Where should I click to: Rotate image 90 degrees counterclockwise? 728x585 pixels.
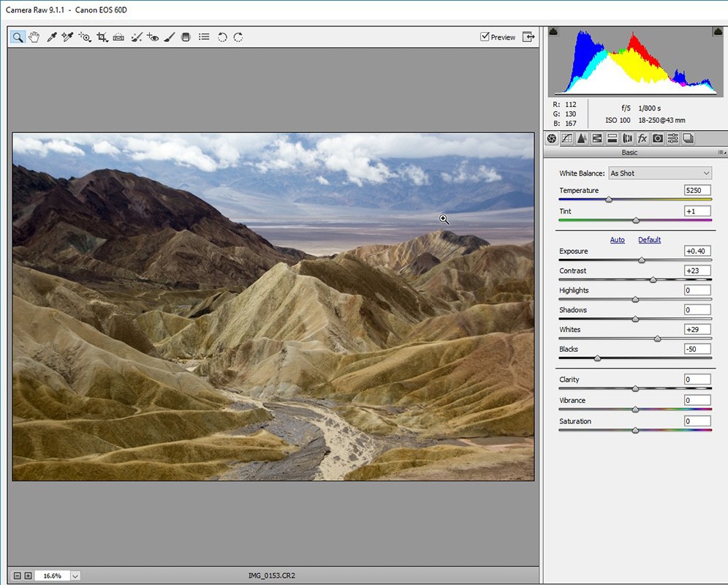tap(222, 37)
